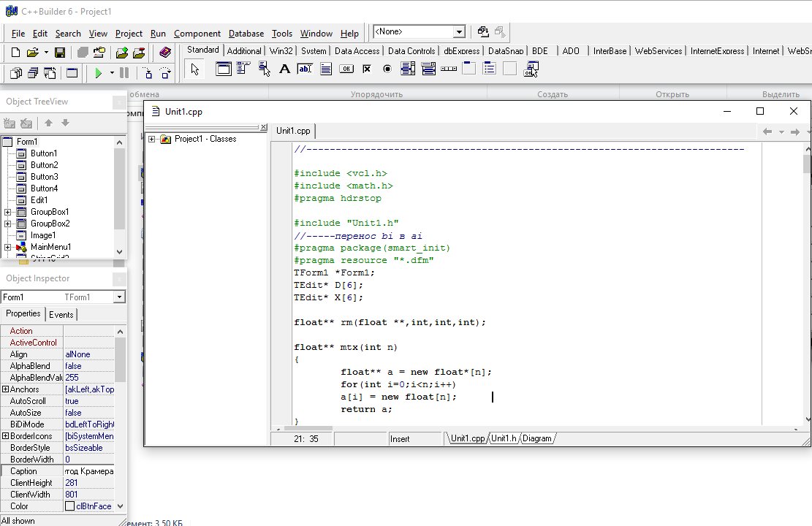Select the Edit component icon
Screen dimensions: 812x526
305,69
